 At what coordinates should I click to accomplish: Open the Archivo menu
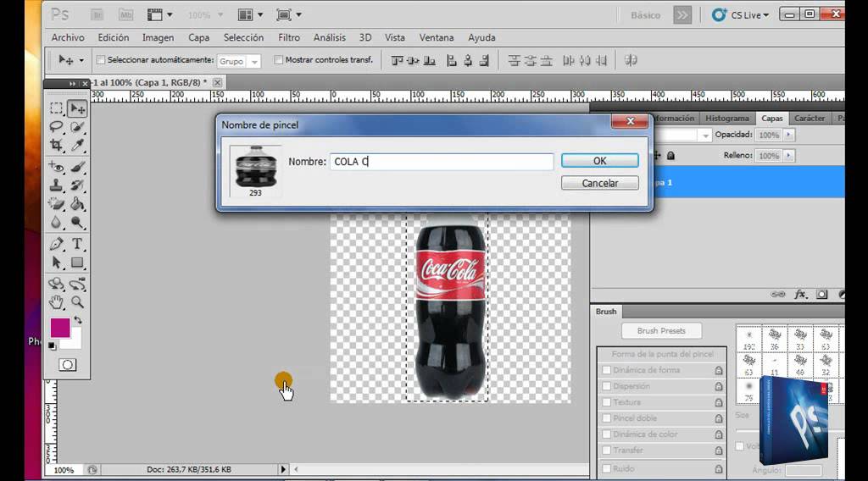tap(68, 37)
